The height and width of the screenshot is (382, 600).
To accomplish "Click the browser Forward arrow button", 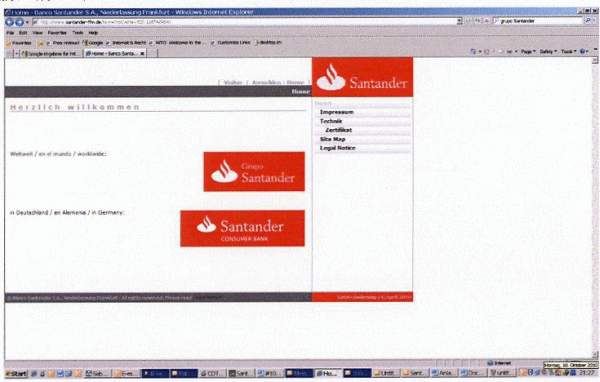I will [x=19, y=22].
